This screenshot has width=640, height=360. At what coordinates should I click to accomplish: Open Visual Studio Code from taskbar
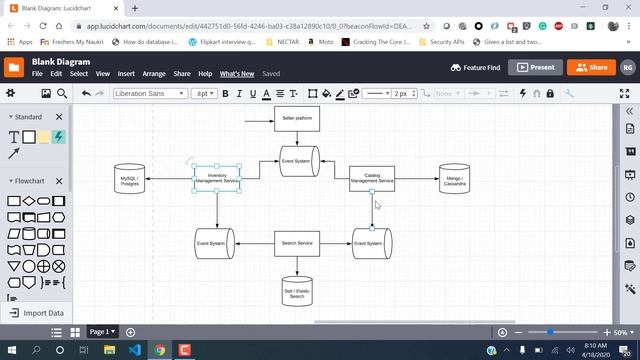pos(135,350)
